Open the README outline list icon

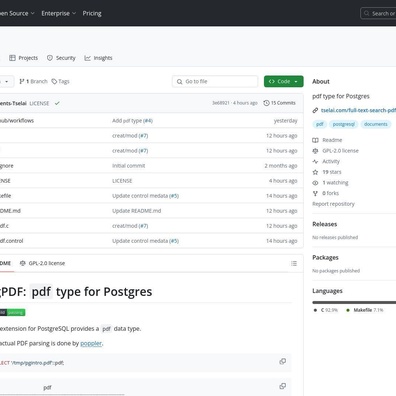click(x=294, y=263)
